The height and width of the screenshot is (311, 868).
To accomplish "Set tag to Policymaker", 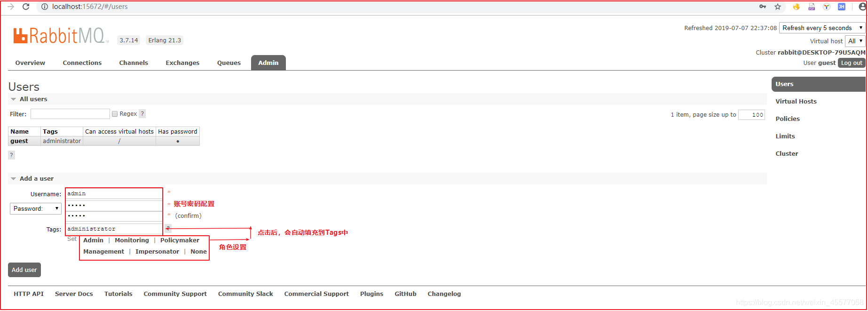I will [x=180, y=240].
